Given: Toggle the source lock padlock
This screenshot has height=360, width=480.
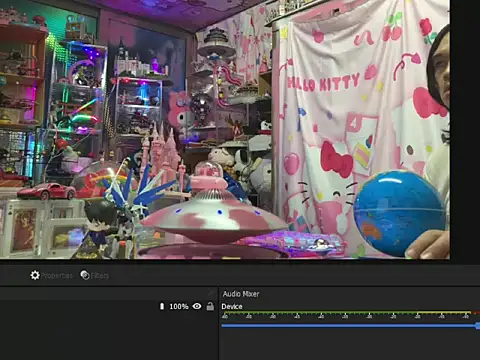Looking at the screenshot, I should click(x=210, y=306).
